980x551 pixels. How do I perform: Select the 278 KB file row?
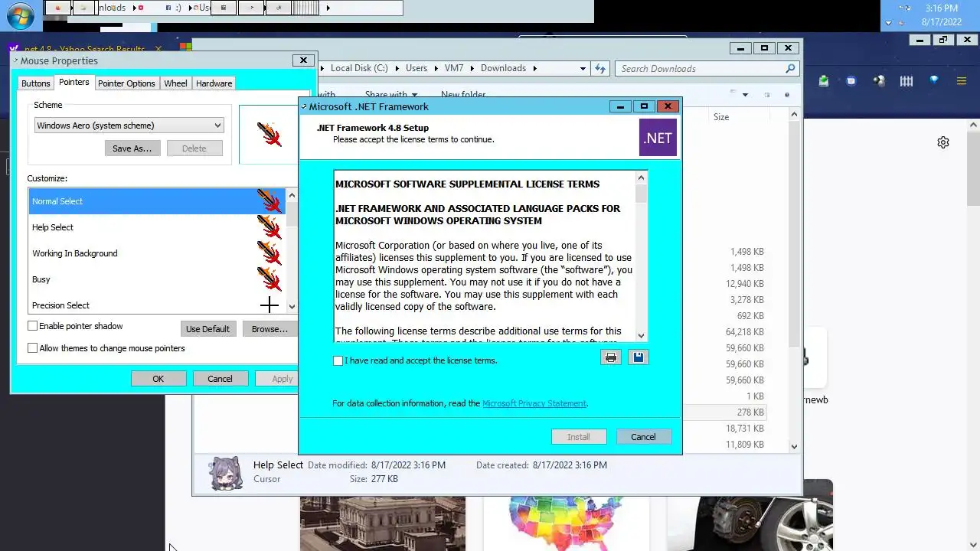click(x=723, y=412)
